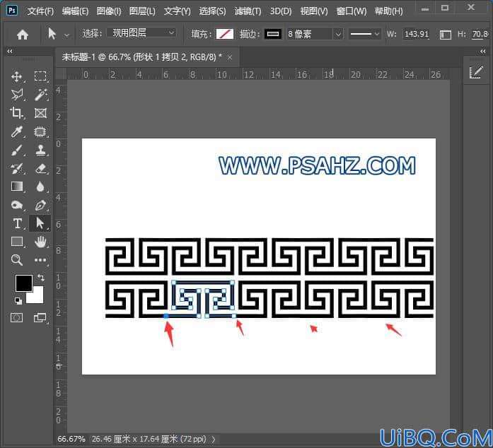Open the 窗口(W) menu
Screen dimensions: 493x448
click(x=352, y=11)
